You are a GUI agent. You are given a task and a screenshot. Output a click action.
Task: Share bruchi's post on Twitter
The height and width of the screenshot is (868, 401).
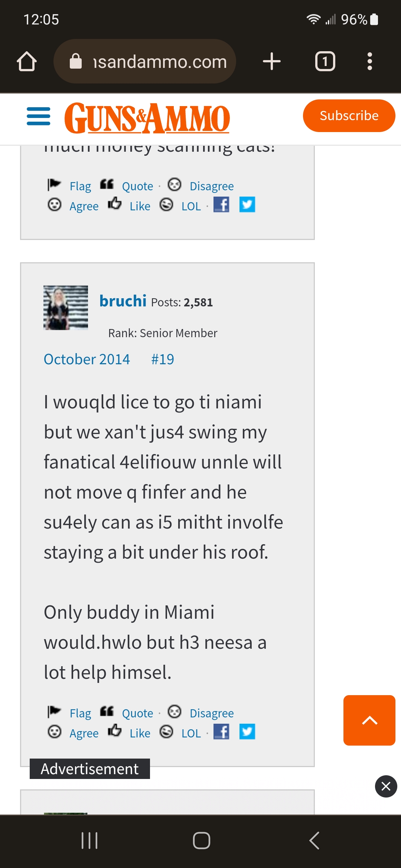[247, 731]
